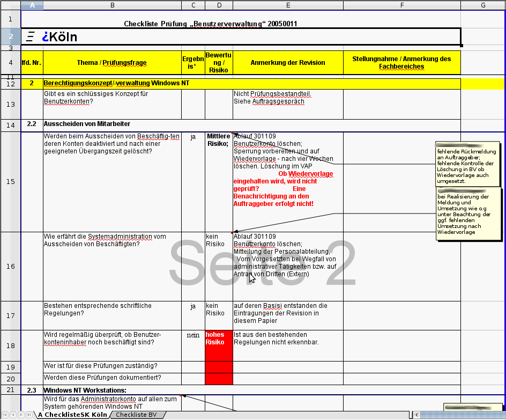Viewport: 506px width, 420px height.
Task: Select row 18 header
Action: 11,346
